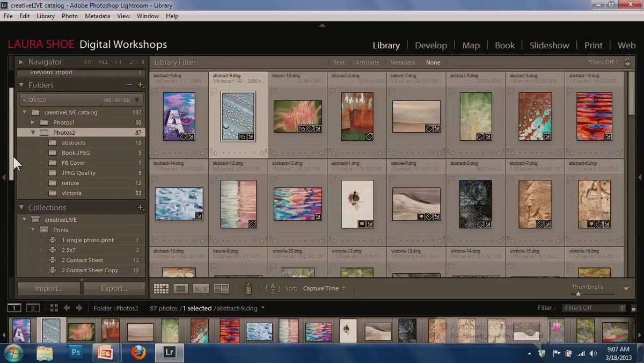The width and height of the screenshot is (644, 363).
Task: Click the volume icon in system tray
Action: pos(593,353)
